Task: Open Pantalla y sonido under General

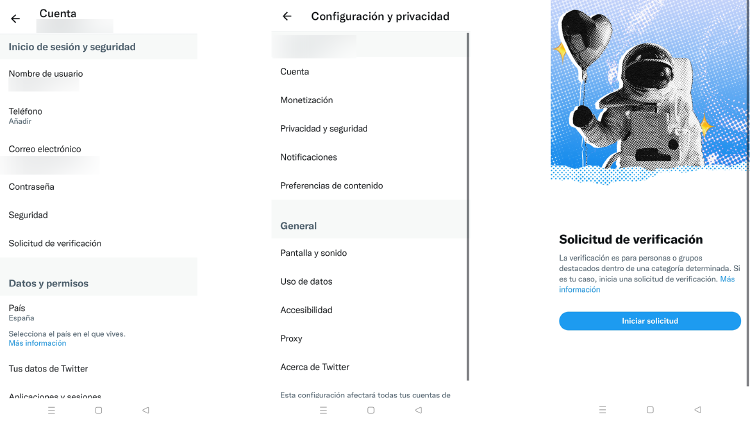Action: (x=314, y=253)
